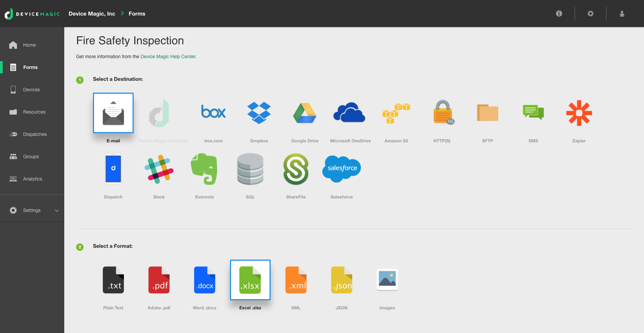
Task: Pick the Zapier destination icon
Action: point(579,113)
